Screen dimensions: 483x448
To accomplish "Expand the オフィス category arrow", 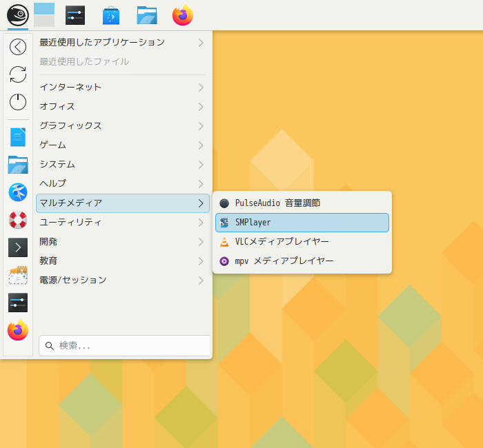I will tap(201, 107).
